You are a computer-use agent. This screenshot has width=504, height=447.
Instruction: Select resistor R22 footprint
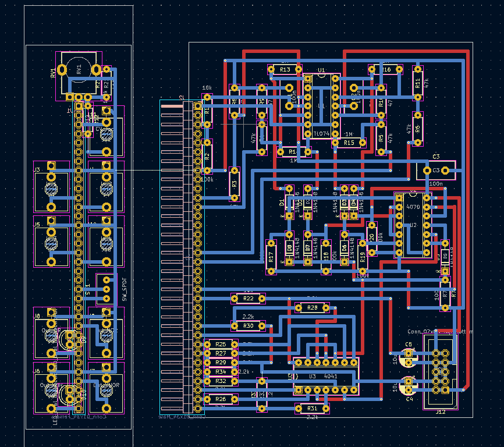pos(249,299)
